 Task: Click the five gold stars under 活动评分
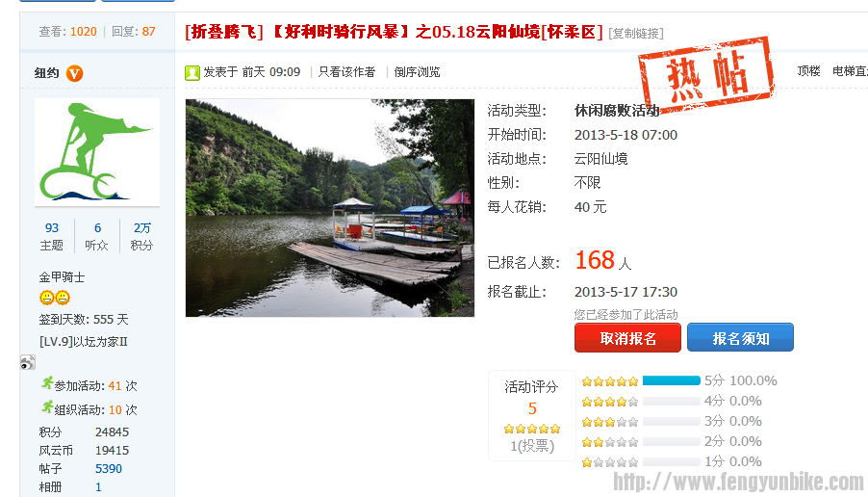tap(532, 429)
